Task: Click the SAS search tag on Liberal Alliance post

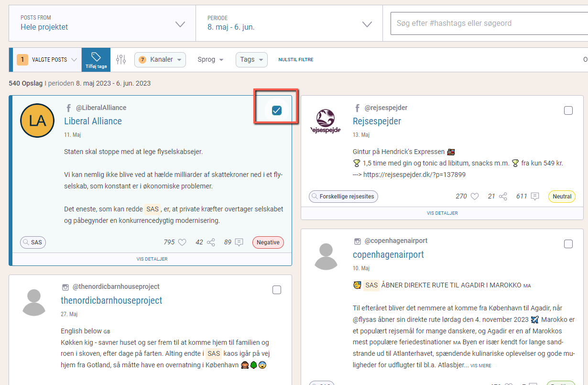Action: [33, 242]
